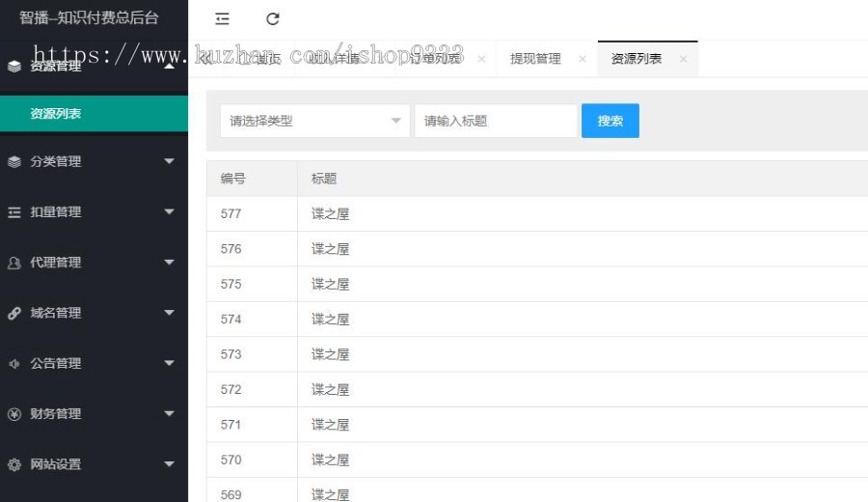868x502 pixels.
Task: Switch to the 提现管理 tab
Action: pyautogui.click(x=535, y=59)
